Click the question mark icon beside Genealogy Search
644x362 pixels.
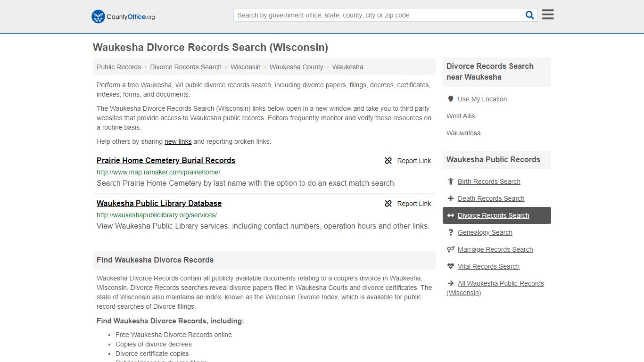(451, 232)
